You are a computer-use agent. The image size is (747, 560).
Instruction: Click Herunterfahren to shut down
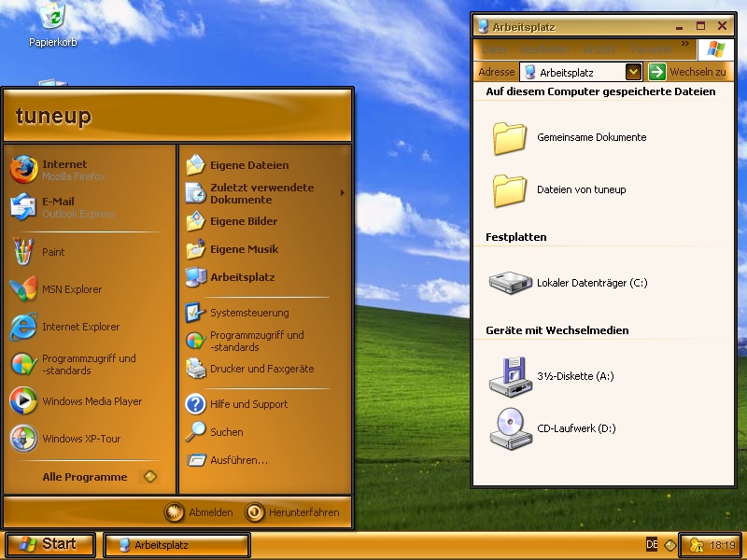coord(292,512)
